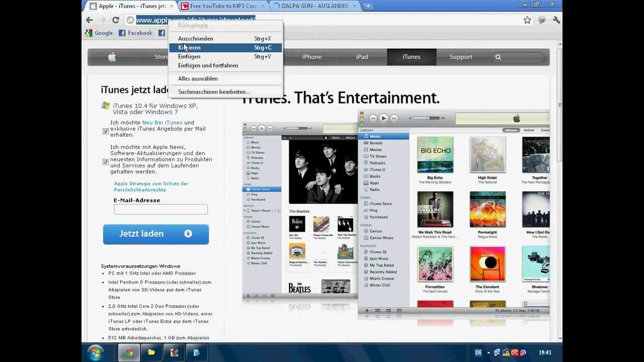
Task: Open a new browser tab with the plus button
Action: click(x=368, y=6)
